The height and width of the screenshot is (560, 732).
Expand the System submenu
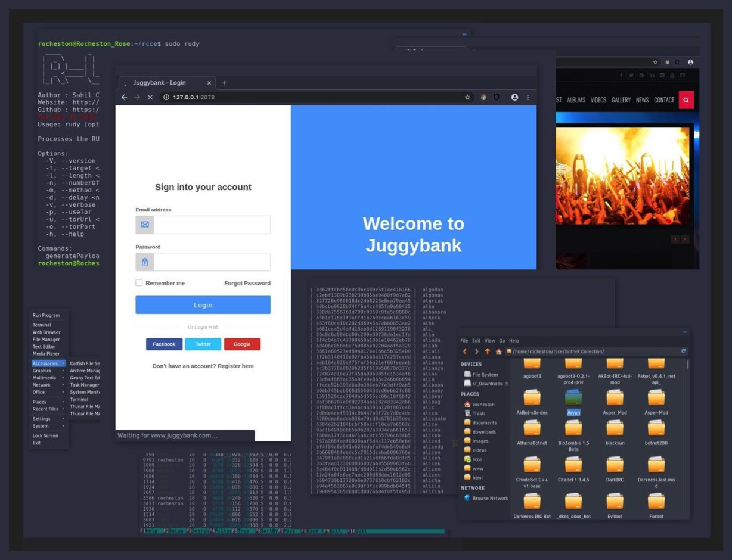click(x=48, y=426)
